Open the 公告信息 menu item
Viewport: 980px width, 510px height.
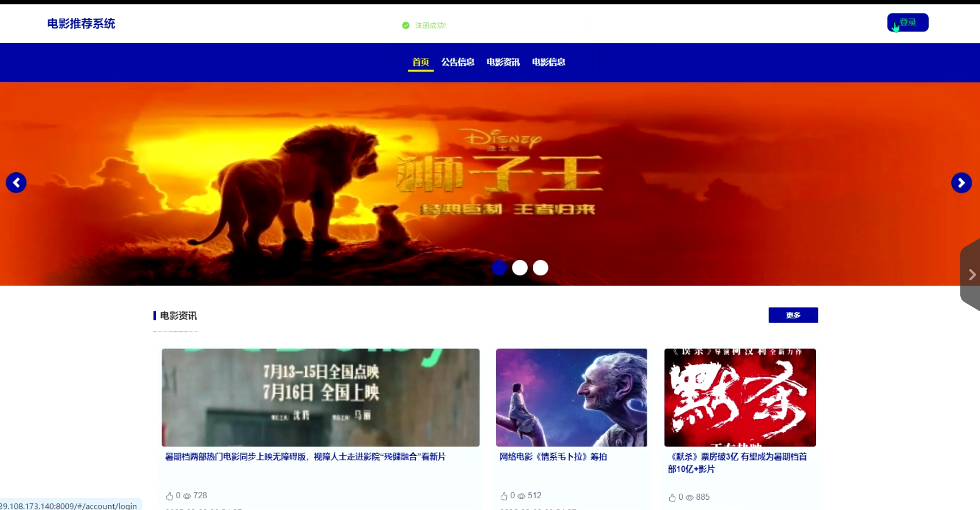(x=458, y=62)
